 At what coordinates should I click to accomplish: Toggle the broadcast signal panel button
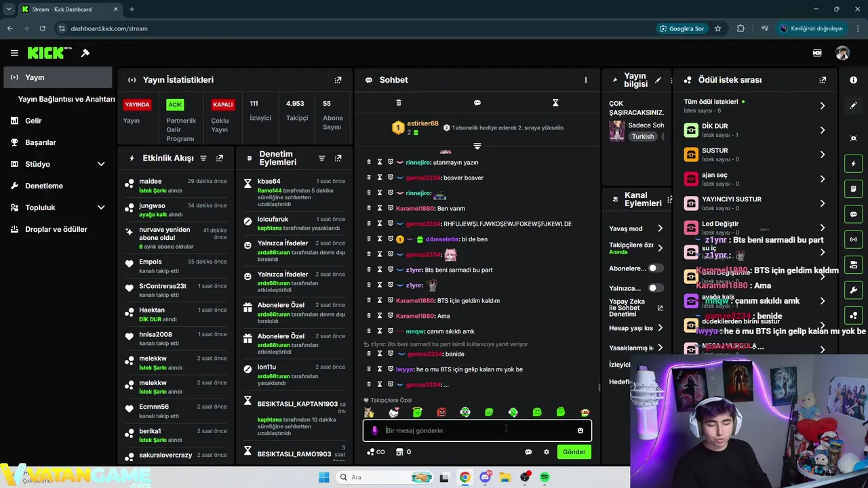tap(853, 239)
